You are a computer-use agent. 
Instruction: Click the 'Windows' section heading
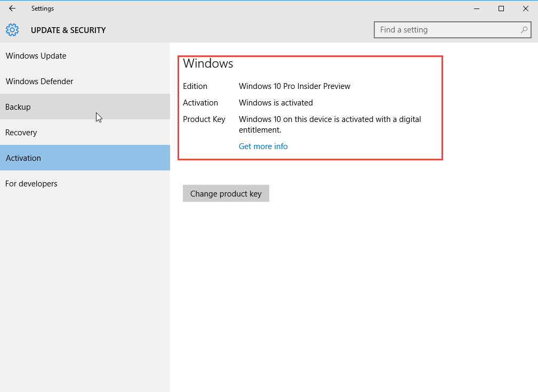208,64
